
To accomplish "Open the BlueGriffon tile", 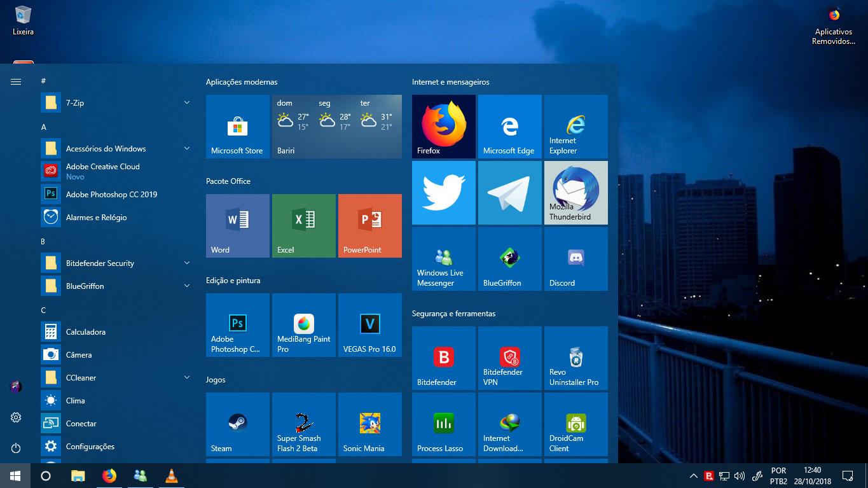I will click(x=510, y=259).
